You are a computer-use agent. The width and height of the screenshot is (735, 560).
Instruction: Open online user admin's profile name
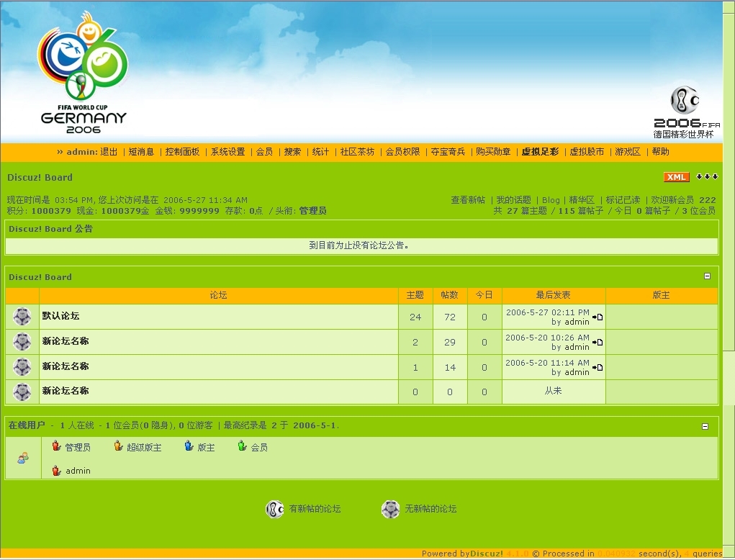pos(78,471)
